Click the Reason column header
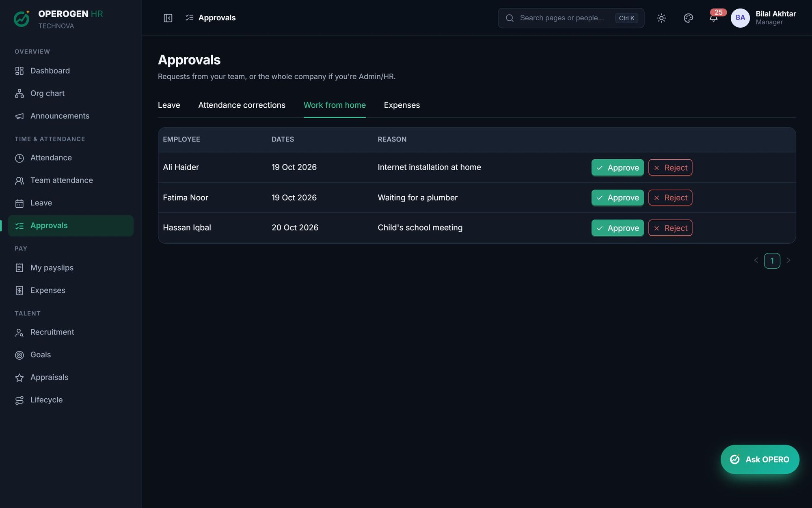 [392, 139]
